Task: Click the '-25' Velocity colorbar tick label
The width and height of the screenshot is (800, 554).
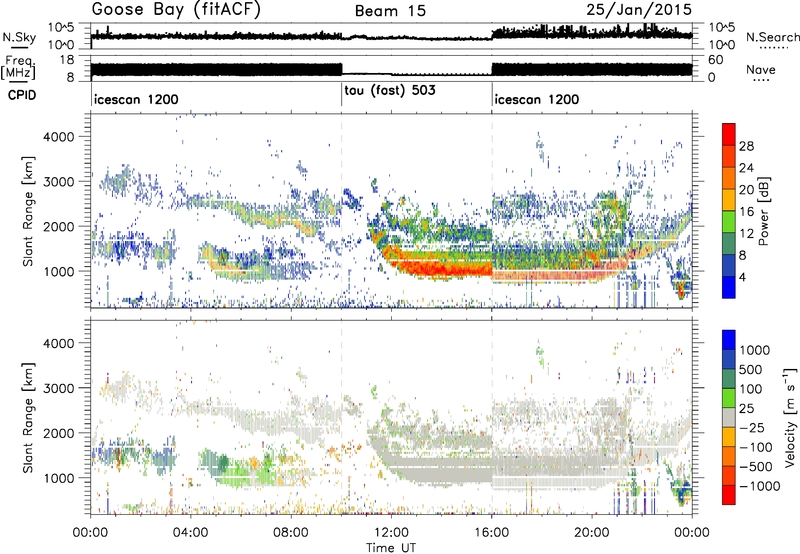Action: click(x=752, y=427)
